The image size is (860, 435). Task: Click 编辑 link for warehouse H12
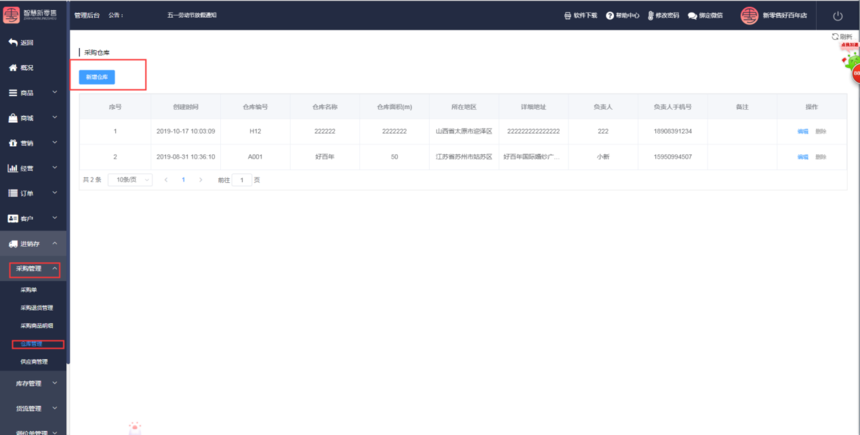click(802, 131)
